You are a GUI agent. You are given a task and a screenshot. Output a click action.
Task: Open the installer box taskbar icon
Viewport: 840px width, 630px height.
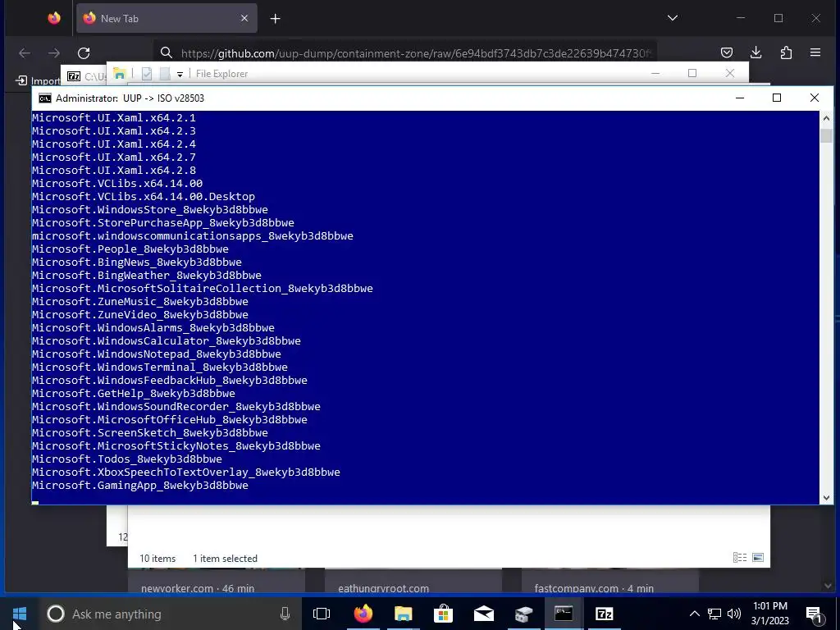[x=523, y=614]
